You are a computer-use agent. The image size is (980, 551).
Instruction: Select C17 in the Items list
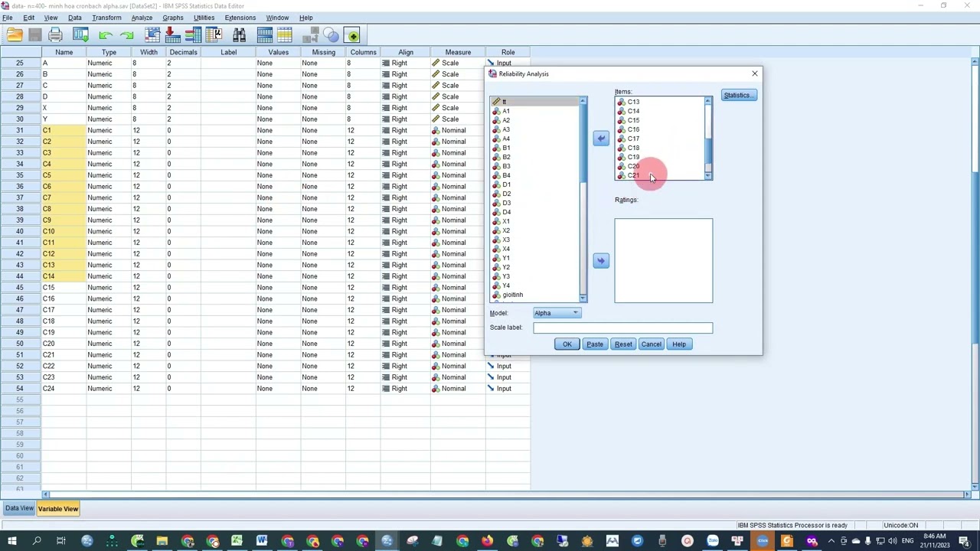[633, 139]
